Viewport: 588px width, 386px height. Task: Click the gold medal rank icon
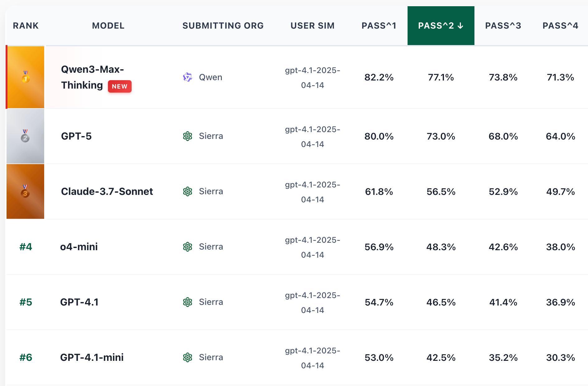click(26, 77)
